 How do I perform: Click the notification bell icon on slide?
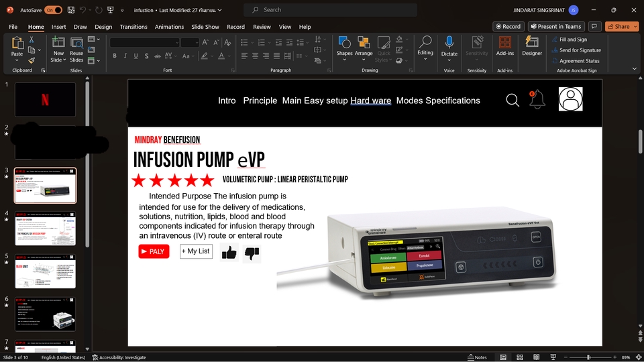click(x=537, y=100)
